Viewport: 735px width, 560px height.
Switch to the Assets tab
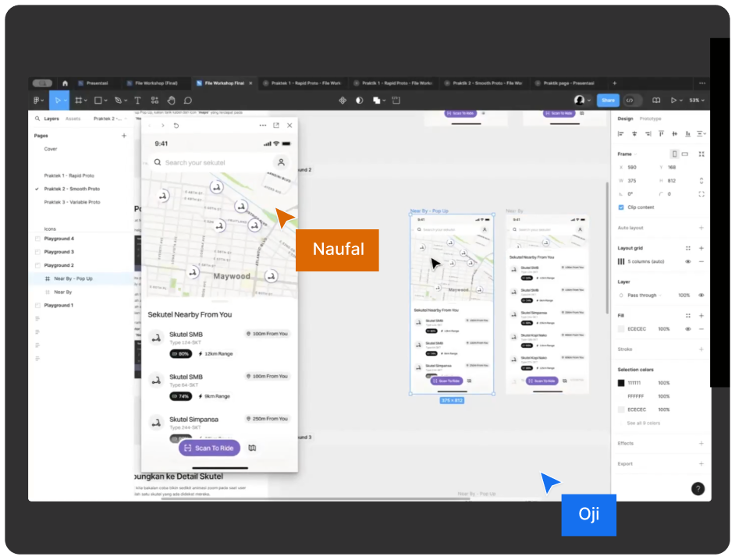pos(73,119)
